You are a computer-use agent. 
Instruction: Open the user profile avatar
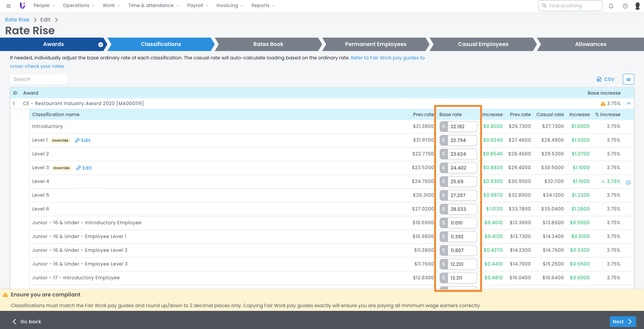click(637, 6)
